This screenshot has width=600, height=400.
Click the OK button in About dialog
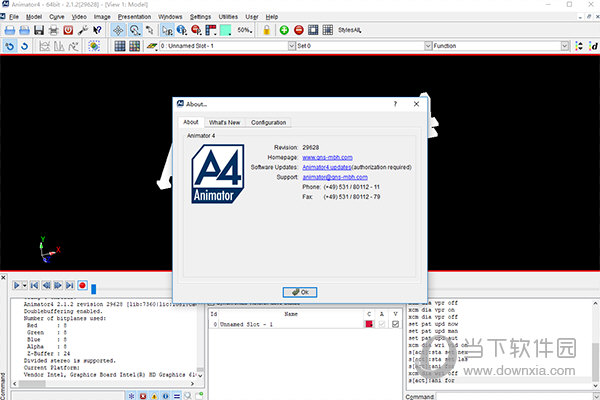coord(300,292)
